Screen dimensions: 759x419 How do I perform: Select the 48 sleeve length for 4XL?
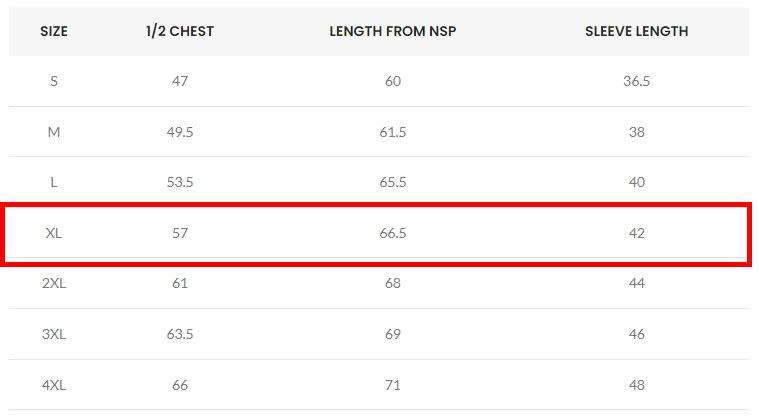pos(636,384)
